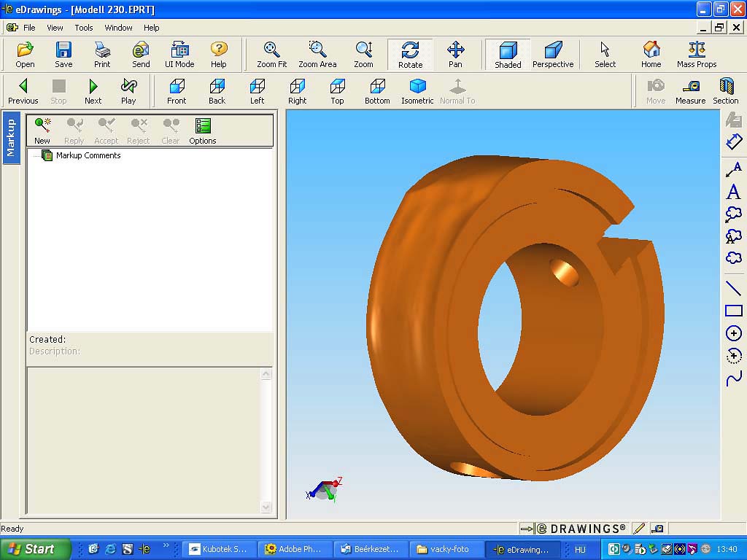Screen dimensions: 747x560
Task: Expand the quick launch overflow chevron
Action: 166,545
